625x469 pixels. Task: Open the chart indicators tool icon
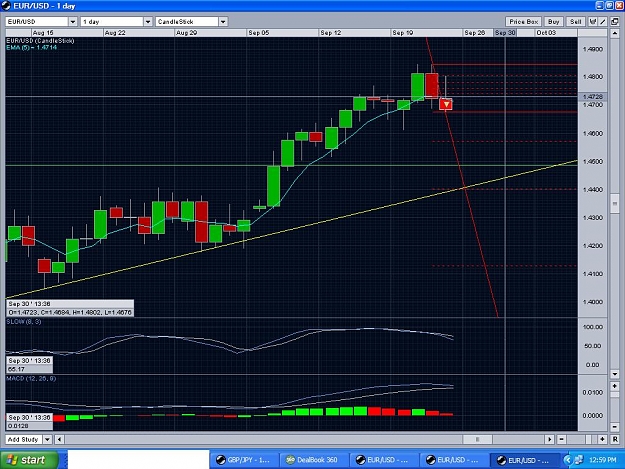(593, 22)
